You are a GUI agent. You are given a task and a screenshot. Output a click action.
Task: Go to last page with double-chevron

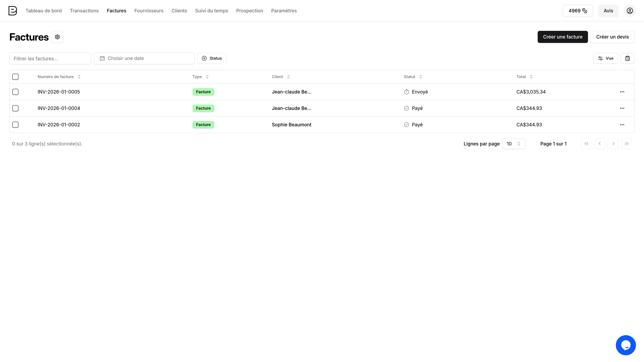[626, 144]
